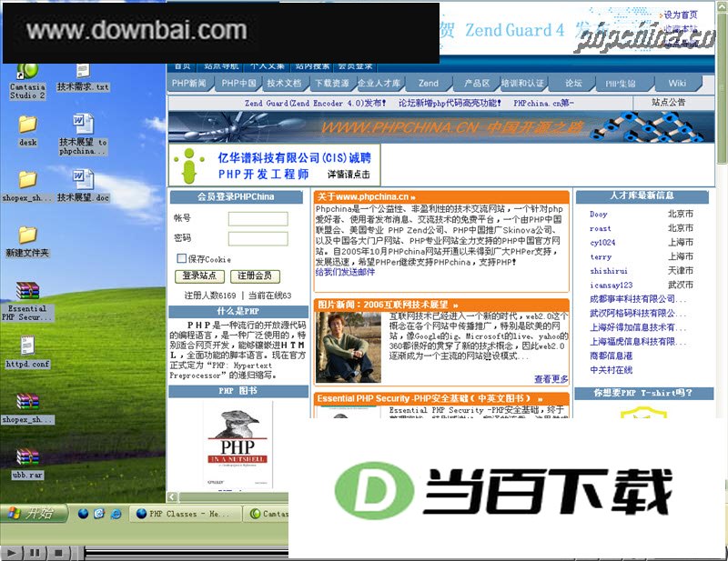Open the desk folder icon

pyautogui.click(x=27, y=130)
